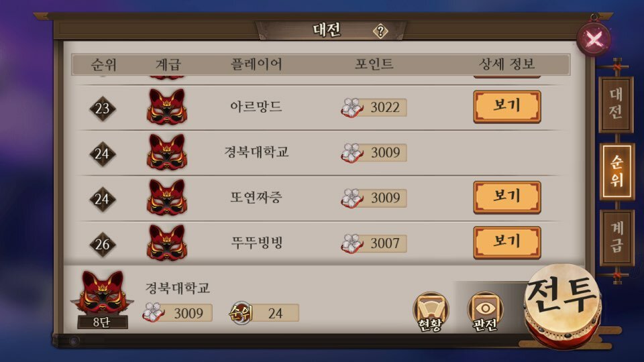Viewport: 644px width, 362px height.
Task: Open the 관전 eye icon
Action: 485,312
